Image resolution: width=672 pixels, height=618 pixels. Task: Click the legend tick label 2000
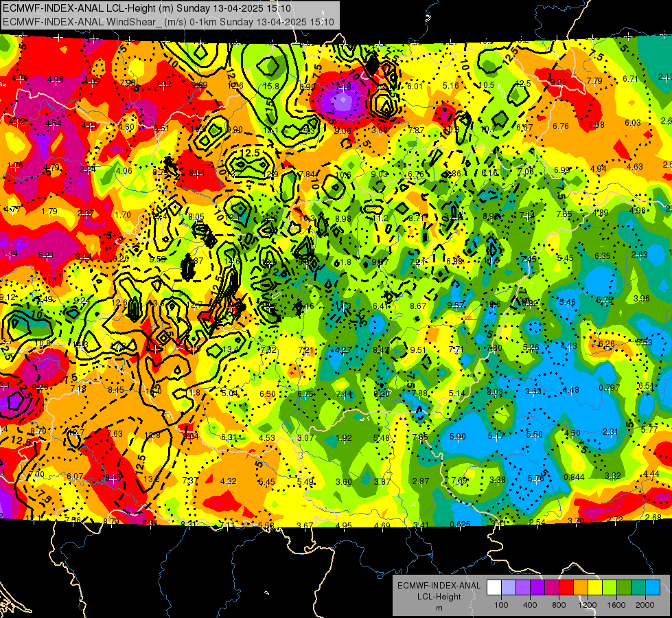645,605
